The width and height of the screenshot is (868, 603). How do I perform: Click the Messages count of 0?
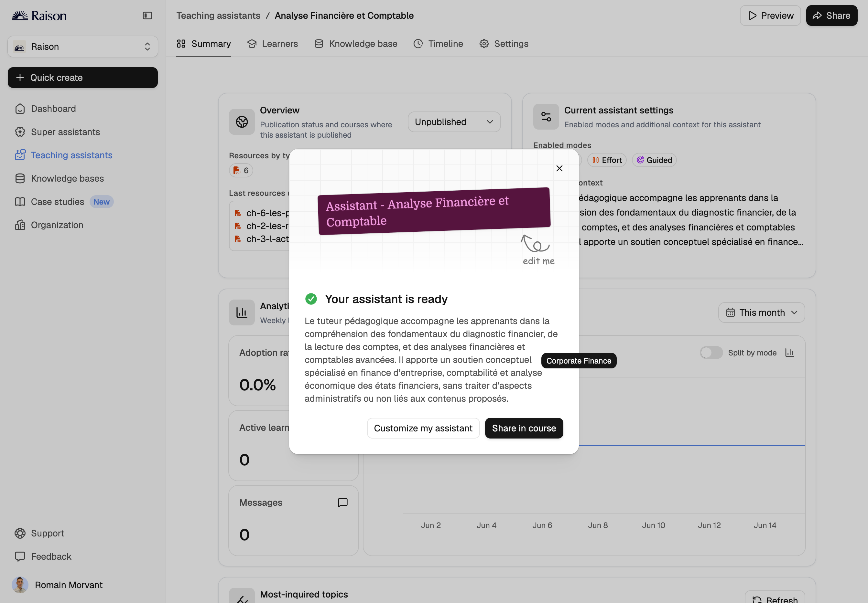(244, 534)
